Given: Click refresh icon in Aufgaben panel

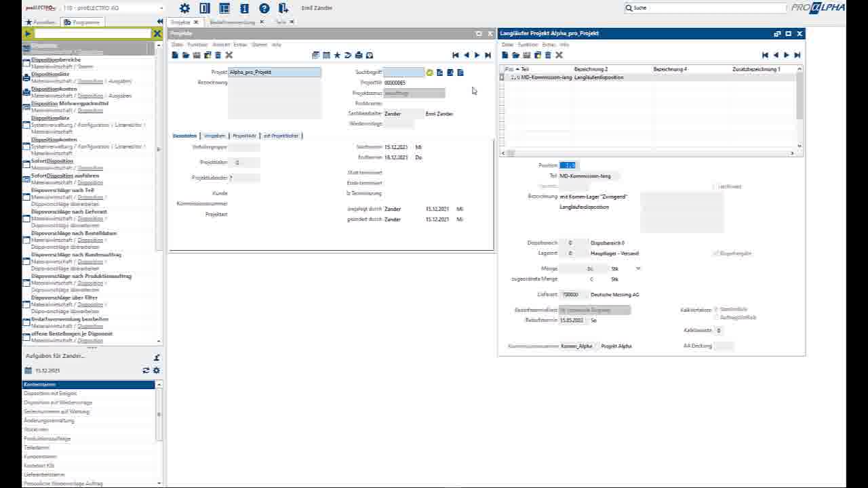Looking at the screenshot, I should tap(146, 370).
